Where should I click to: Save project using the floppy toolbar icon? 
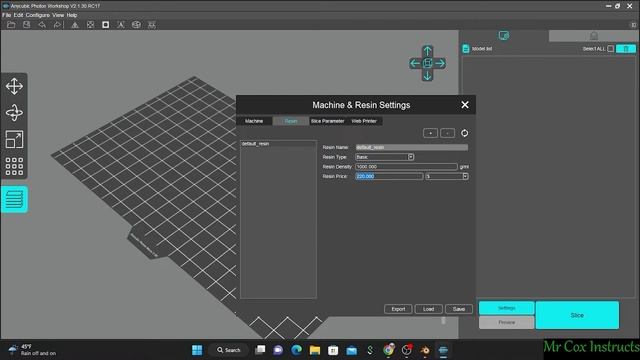(x=27, y=25)
